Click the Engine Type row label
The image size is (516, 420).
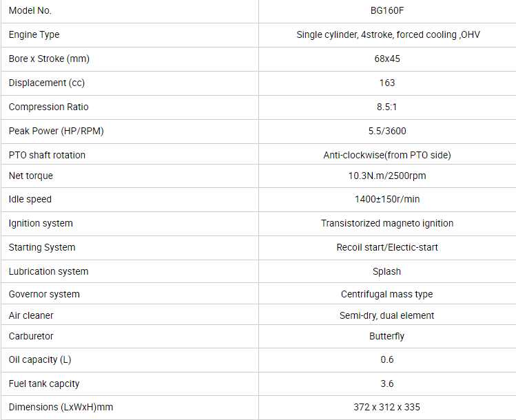point(34,34)
